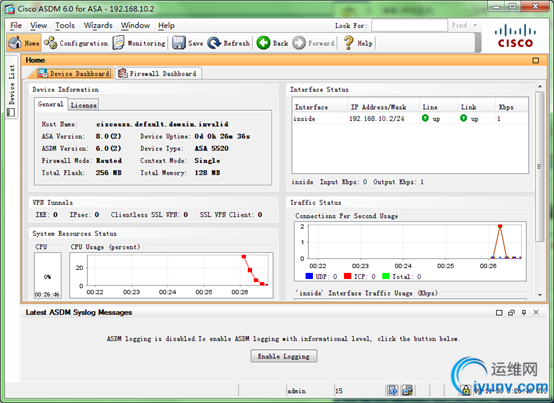Click the CPU Usage percent chart
This screenshot has width=554, height=403.
[171, 275]
